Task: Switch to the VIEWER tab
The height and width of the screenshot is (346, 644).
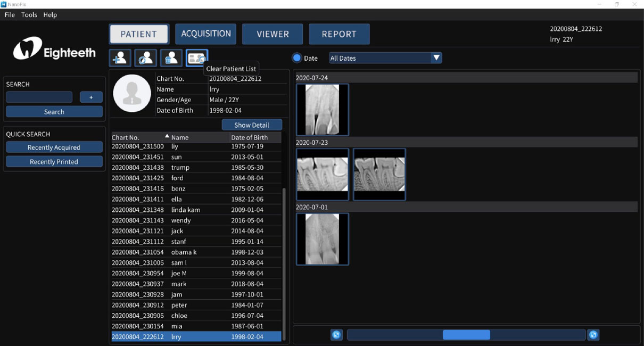Action: point(273,34)
